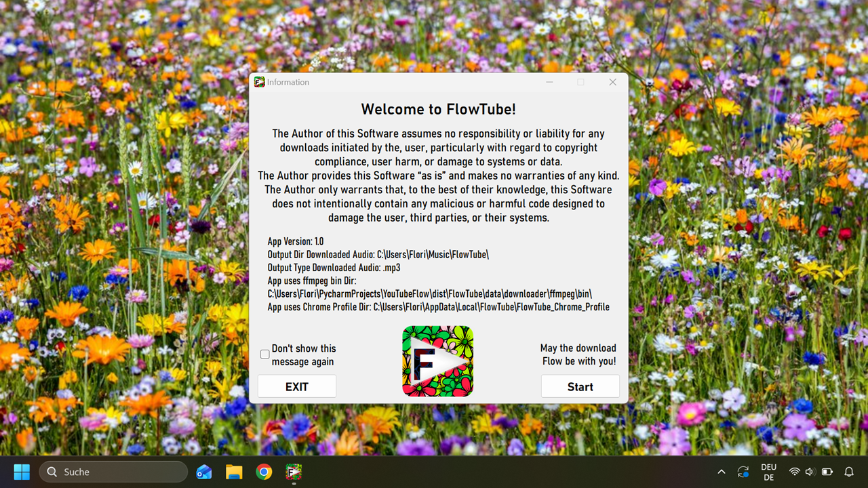
Task: Click the battery status icon
Action: click(827, 472)
